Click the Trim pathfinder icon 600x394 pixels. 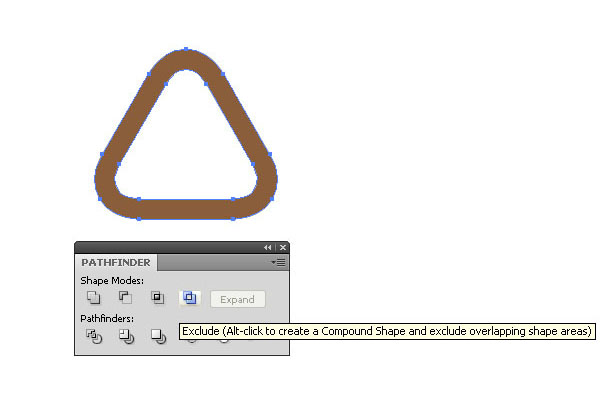[126, 337]
